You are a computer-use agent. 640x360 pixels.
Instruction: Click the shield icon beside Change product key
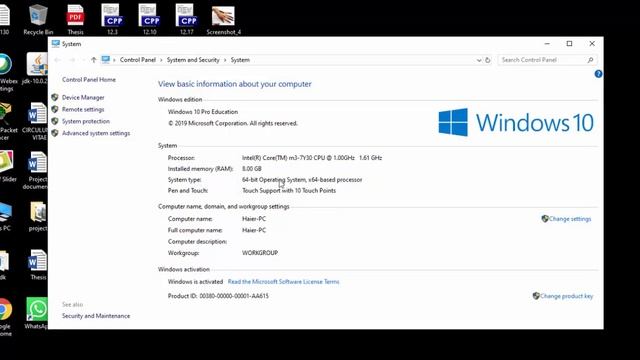click(x=536, y=296)
